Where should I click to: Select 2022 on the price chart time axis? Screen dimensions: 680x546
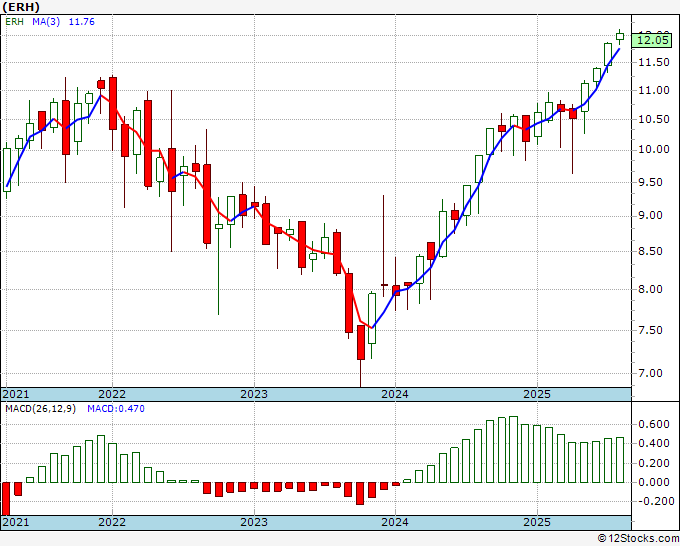tap(112, 394)
